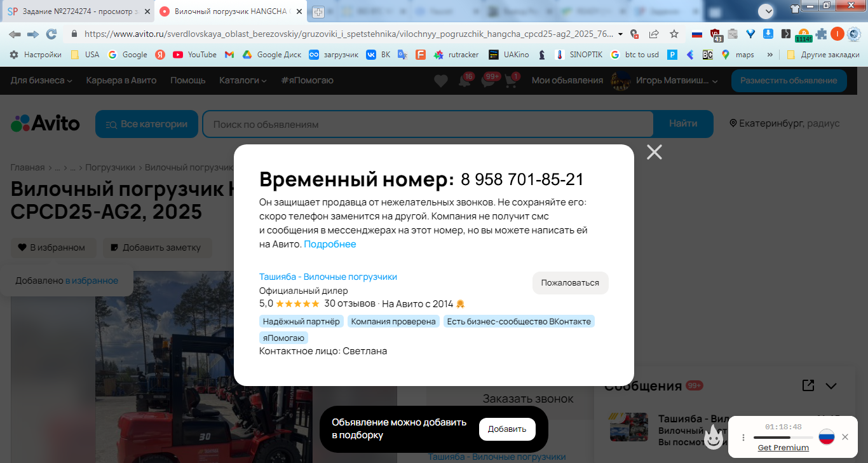This screenshot has width=868, height=463.
Task: Open 'Ташияба' chat thumbnail in messages
Action: [628, 427]
